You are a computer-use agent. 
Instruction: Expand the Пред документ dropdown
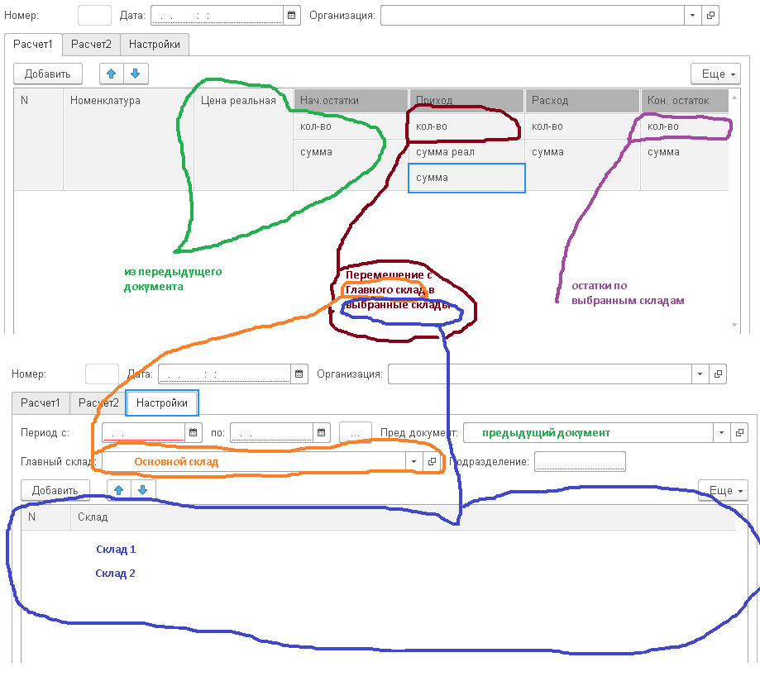(721, 432)
